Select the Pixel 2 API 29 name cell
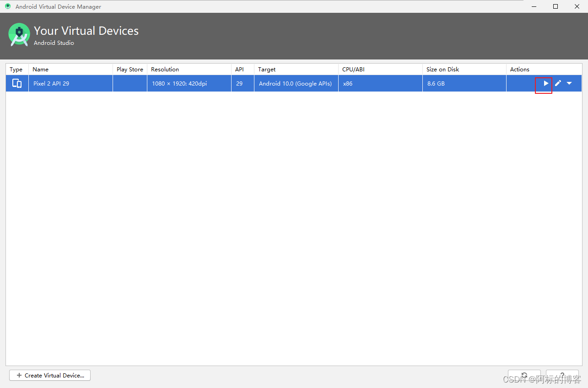Image resolution: width=588 pixels, height=388 pixels. pos(71,83)
